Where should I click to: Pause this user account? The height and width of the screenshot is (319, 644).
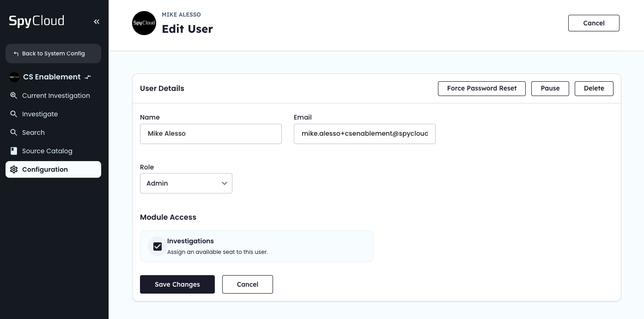pyautogui.click(x=550, y=88)
